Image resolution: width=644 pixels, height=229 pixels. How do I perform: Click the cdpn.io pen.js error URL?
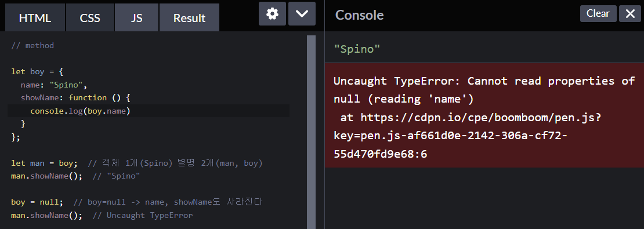click(468, 136)
